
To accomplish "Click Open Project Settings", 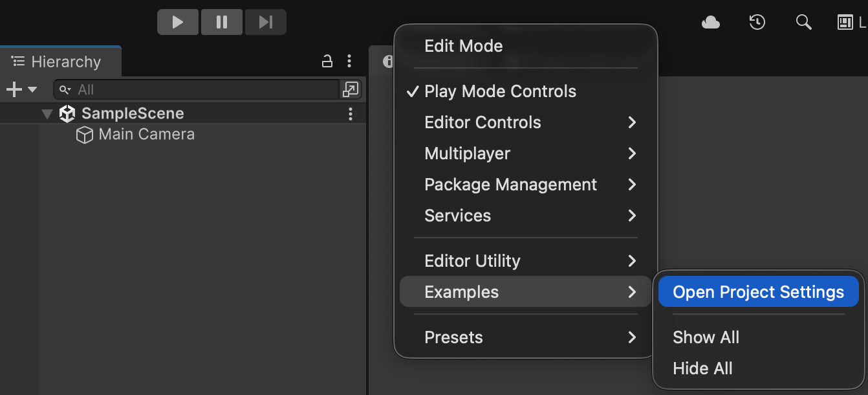I will click(x=757, y=291).
